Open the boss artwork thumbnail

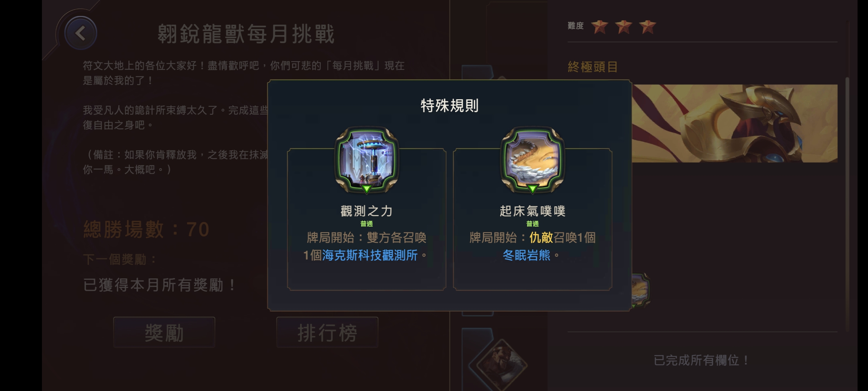pyautogui.click(x=735, y=123)
